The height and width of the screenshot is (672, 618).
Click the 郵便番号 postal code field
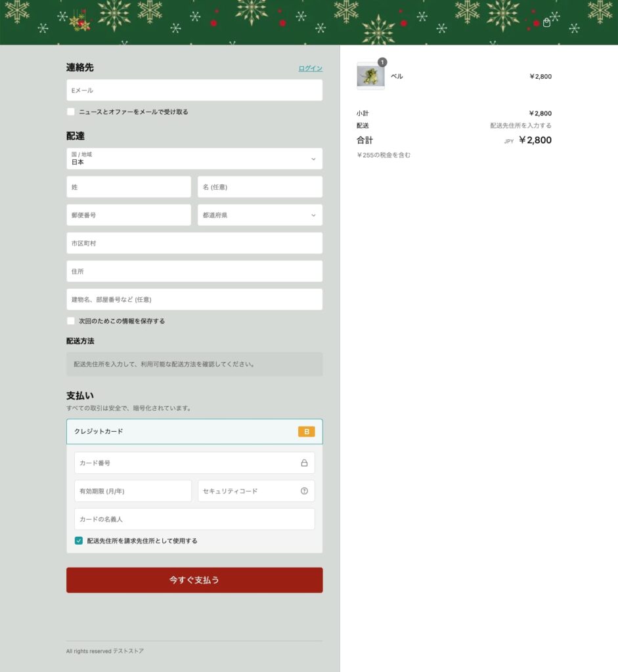129,215
